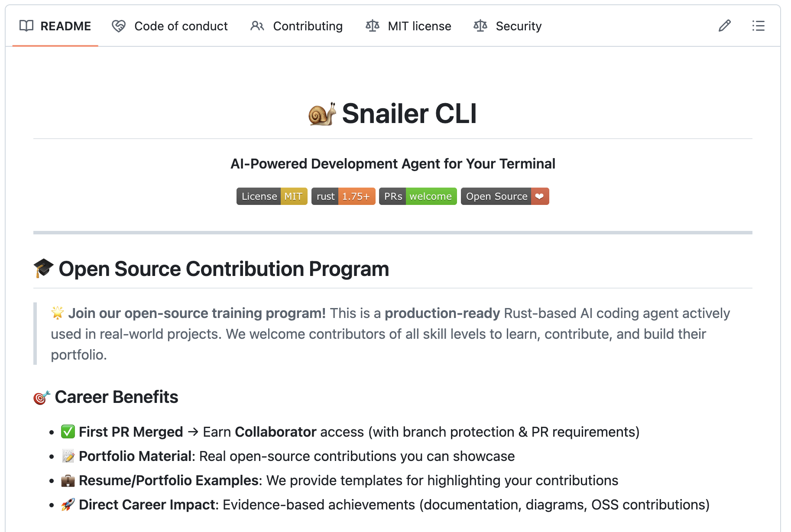The height and width of the screenshot is (532, 791).
Task: Click the Career Benefits heading
Action: click(116, 397)
